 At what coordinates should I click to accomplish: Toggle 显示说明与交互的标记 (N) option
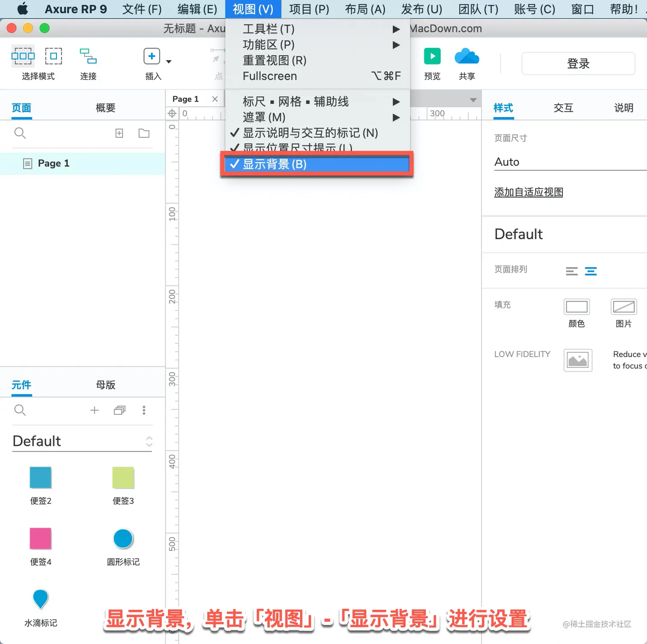pos(318,133)
